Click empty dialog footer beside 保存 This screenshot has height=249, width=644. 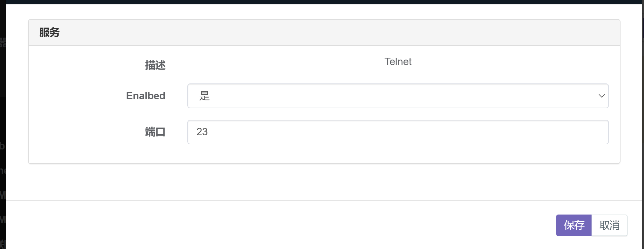point(290,225)
